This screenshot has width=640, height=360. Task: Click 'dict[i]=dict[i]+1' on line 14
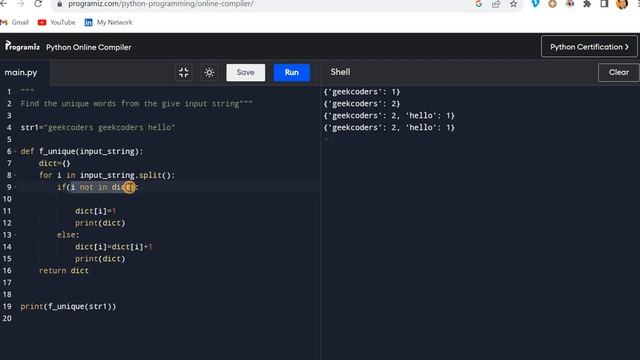pyautogui.click(x=113, y=247)
